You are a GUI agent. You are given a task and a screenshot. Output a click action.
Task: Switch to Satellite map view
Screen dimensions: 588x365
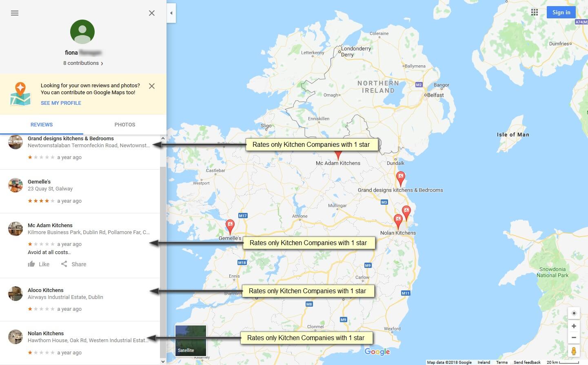pyautogui.click(x=191, y=341)
